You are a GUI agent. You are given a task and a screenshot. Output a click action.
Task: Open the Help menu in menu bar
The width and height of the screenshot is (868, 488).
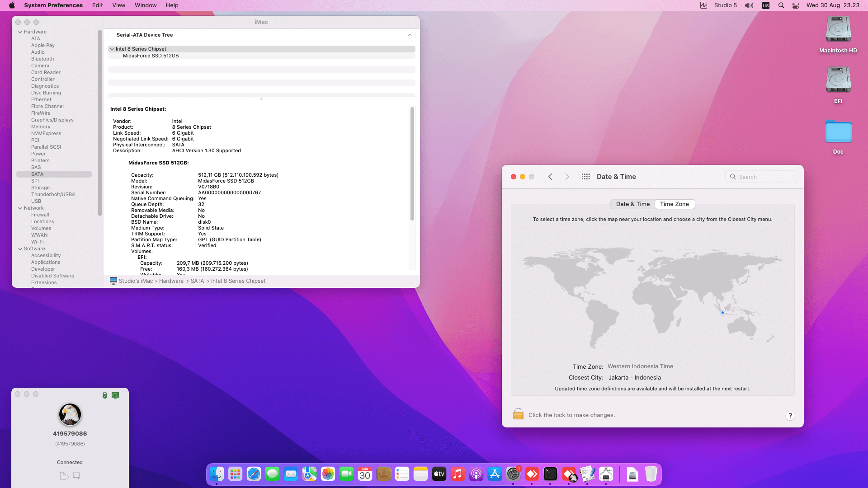point(172,5)
